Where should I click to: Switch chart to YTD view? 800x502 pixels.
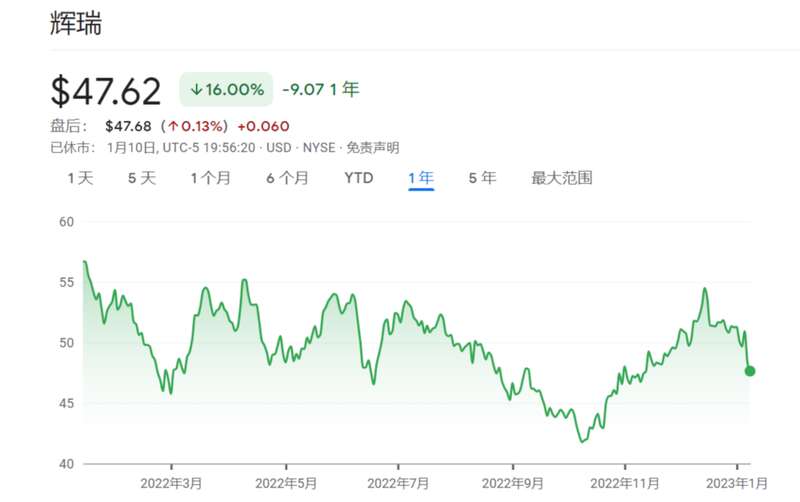[x=359, y=178]
